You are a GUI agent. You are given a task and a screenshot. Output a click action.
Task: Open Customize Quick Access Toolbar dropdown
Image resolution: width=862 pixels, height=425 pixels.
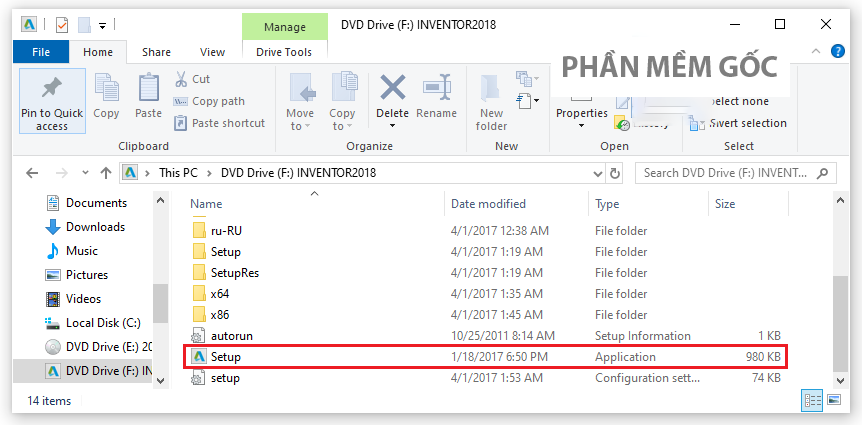point(102,25)
